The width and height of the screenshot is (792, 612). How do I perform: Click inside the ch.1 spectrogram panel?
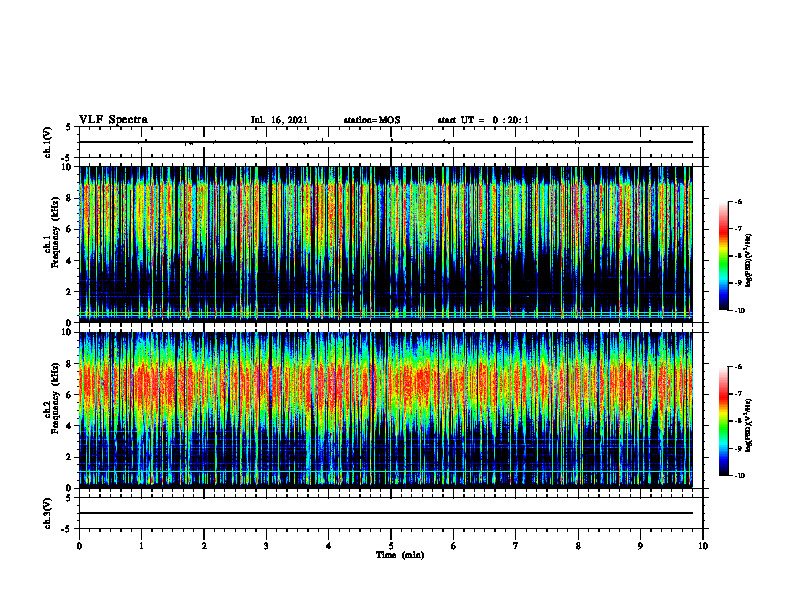[x=386, y=244]
